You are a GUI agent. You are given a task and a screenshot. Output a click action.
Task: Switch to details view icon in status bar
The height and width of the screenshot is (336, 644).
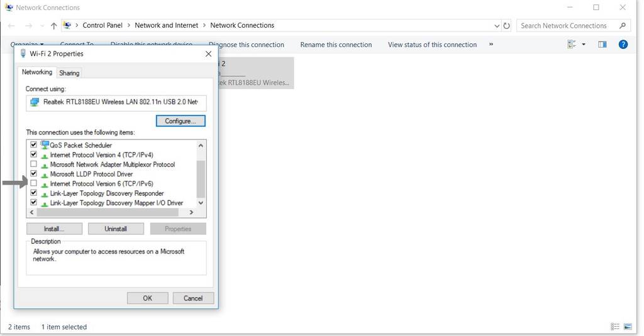[615, 327]
